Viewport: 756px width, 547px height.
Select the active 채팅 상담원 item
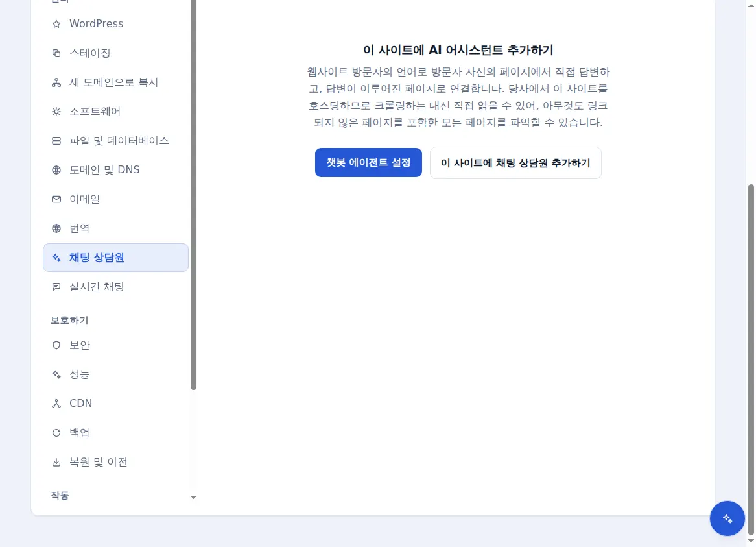[115, 258]
